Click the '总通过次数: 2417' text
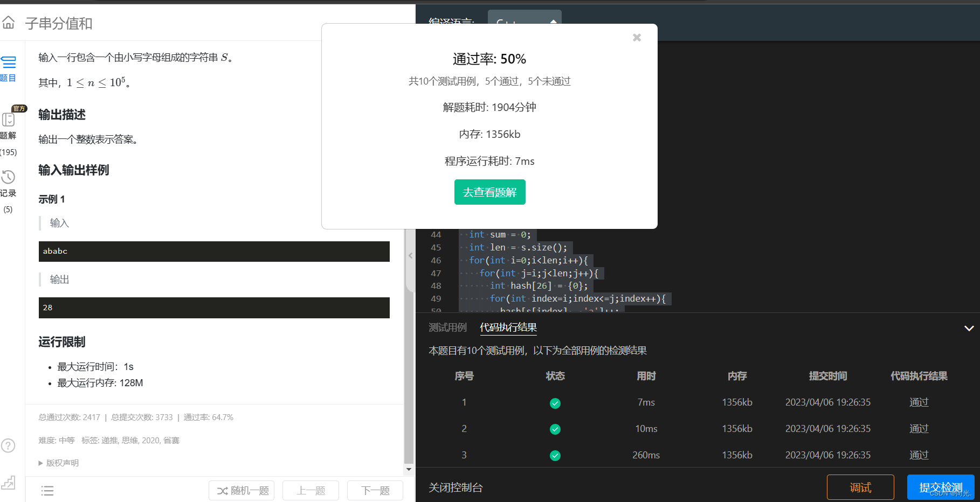The image size is (980, 502). [70, 417]
